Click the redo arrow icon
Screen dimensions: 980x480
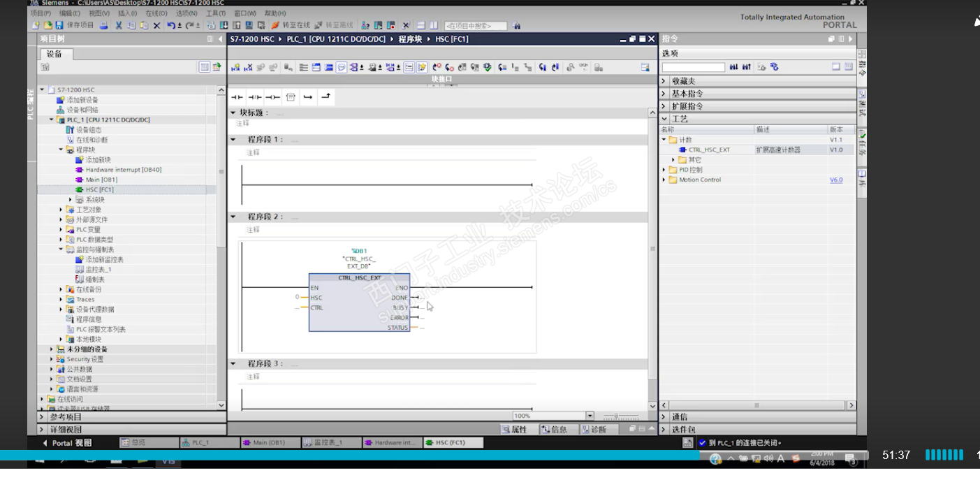[x=191, y=25]
